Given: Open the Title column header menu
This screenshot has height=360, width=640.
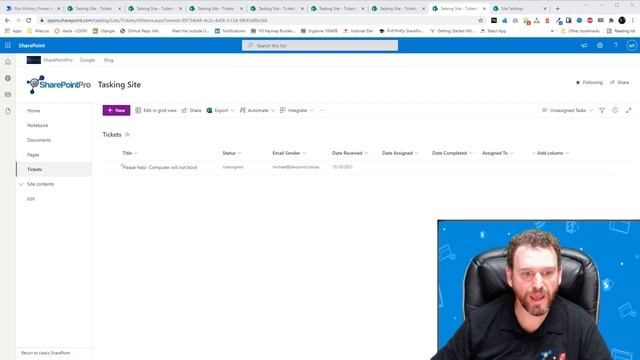Looking at the screenshot, I should (130, 153).
